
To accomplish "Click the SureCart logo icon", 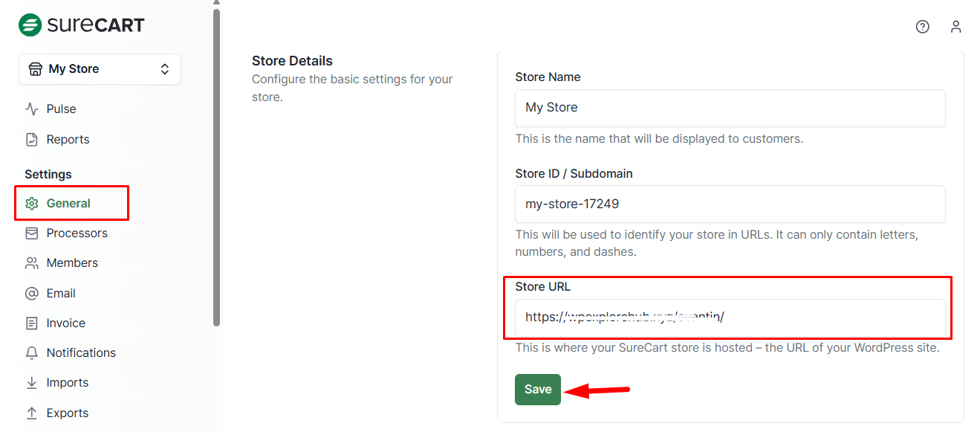I will point(30,25).
